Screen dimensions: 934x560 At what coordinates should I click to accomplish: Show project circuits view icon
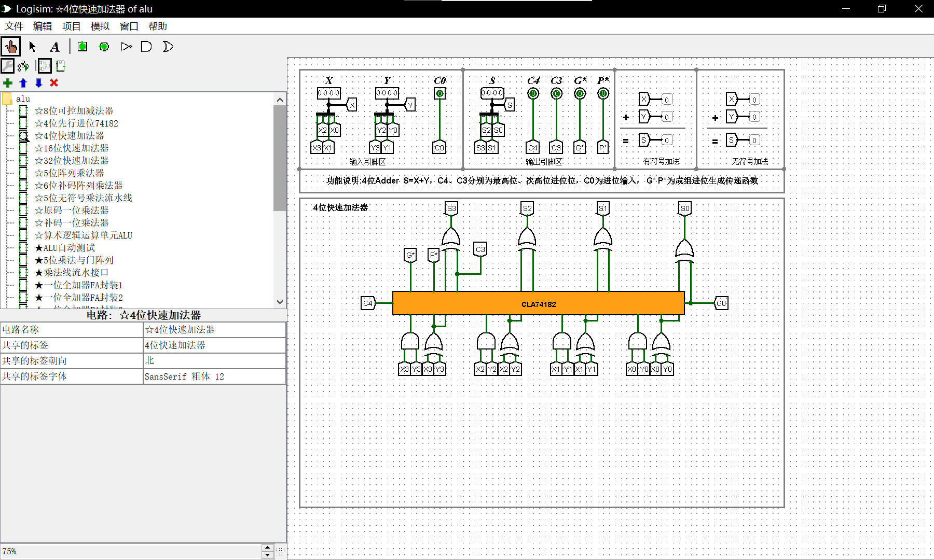point(8,66)
